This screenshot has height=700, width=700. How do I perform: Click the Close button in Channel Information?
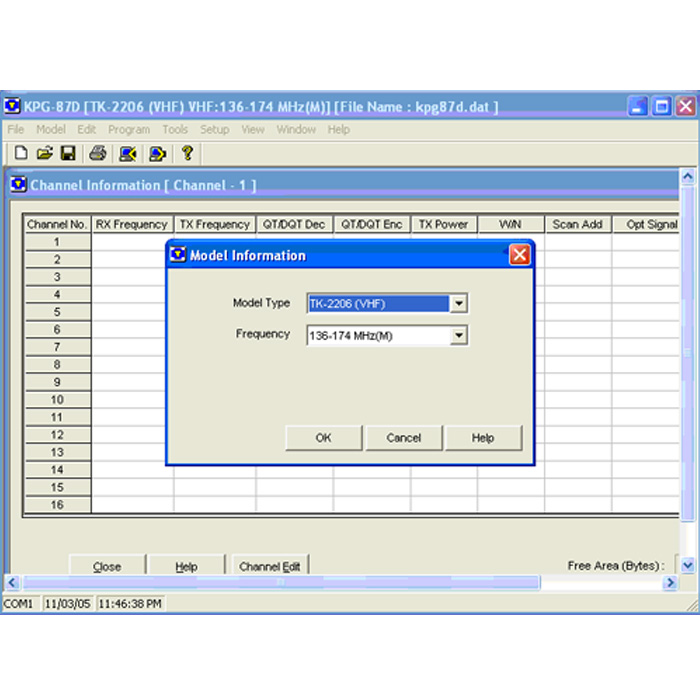[x=107, y=566]
